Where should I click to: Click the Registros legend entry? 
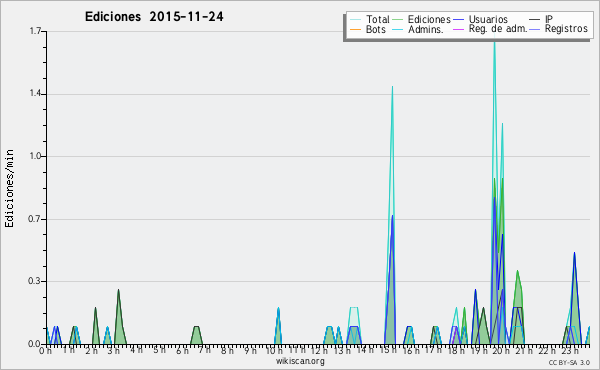pyautogui.click(x=566, y=29)
